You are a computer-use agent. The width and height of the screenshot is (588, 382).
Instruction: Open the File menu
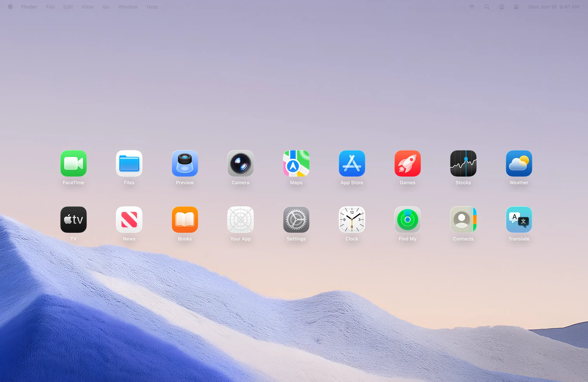50,7
